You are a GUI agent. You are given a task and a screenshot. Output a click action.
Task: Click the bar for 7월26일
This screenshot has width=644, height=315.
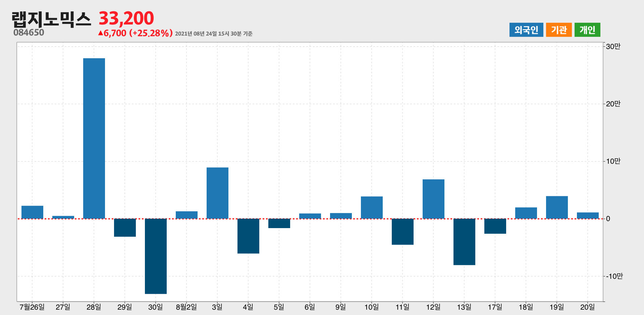pos(32,212)
